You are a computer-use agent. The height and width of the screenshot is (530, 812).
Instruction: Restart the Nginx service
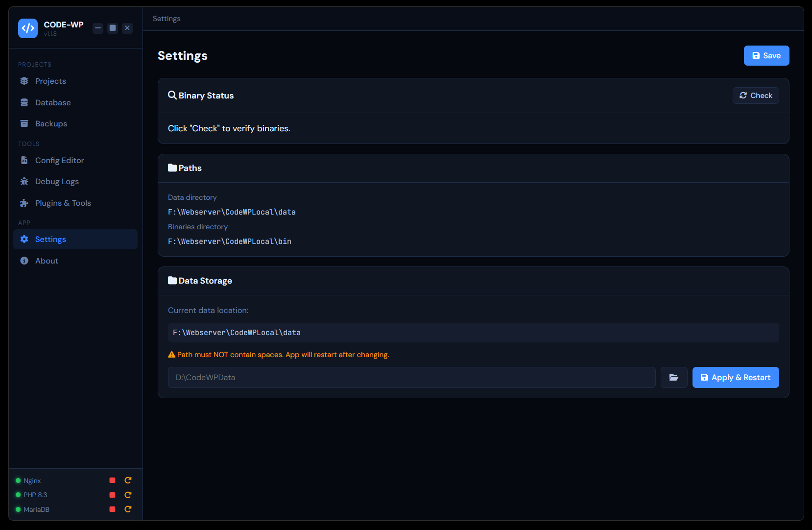pos(128,481)
